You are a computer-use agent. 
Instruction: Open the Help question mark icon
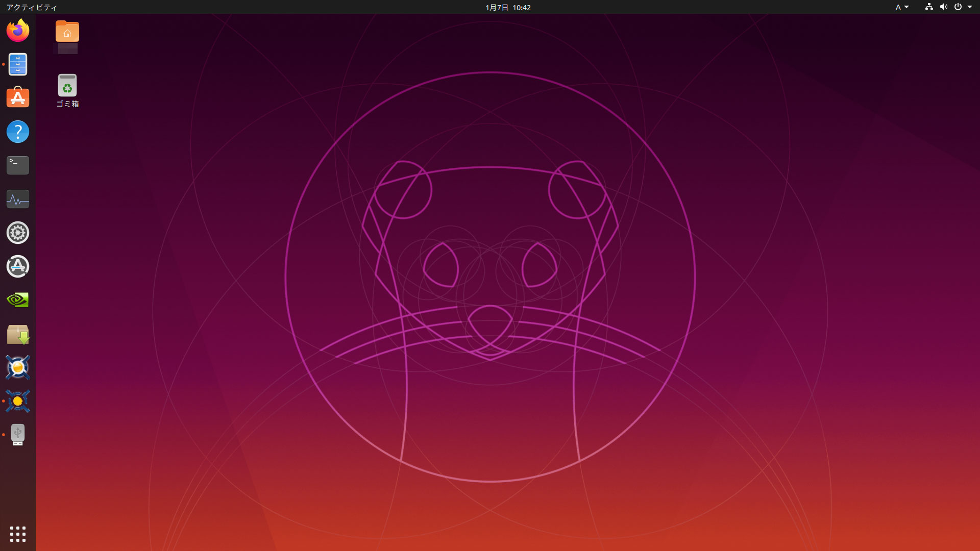[18, 132]
